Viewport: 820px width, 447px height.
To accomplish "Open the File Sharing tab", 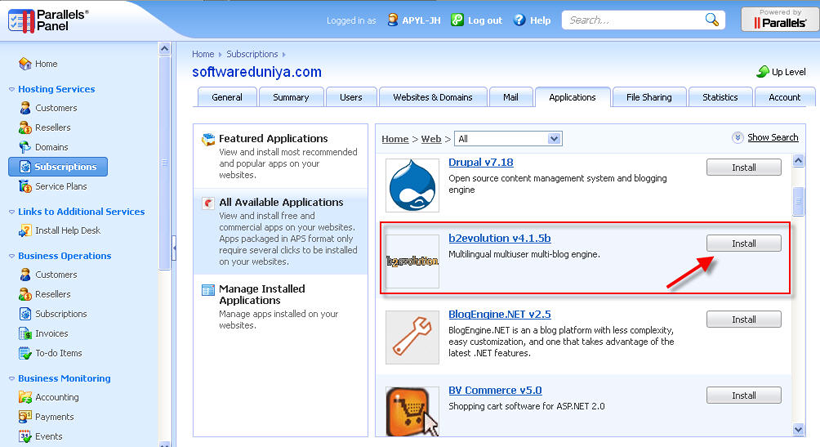I will click(649, 97).
